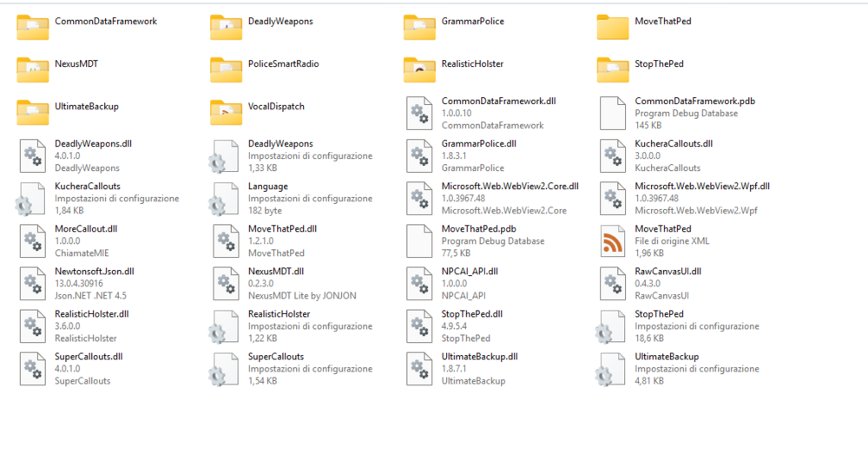Click the folder name 'VocalDispatch'
The width and height of the screenshot is (868, 473).
[276, 106]
